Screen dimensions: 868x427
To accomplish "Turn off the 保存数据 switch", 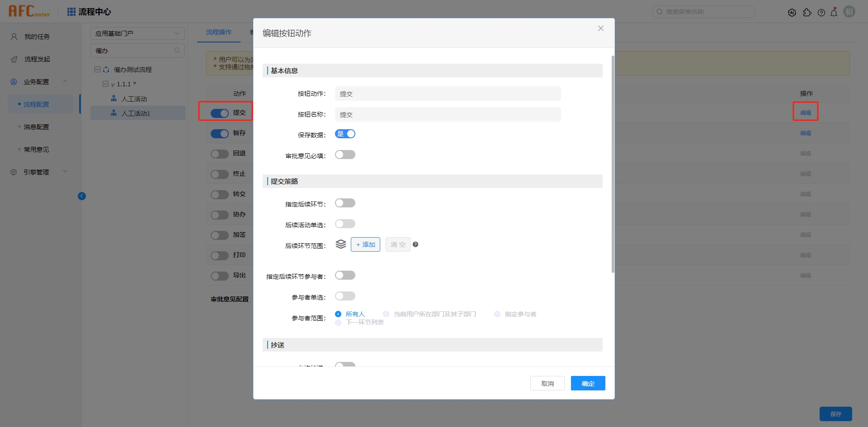I will point(345,134).
